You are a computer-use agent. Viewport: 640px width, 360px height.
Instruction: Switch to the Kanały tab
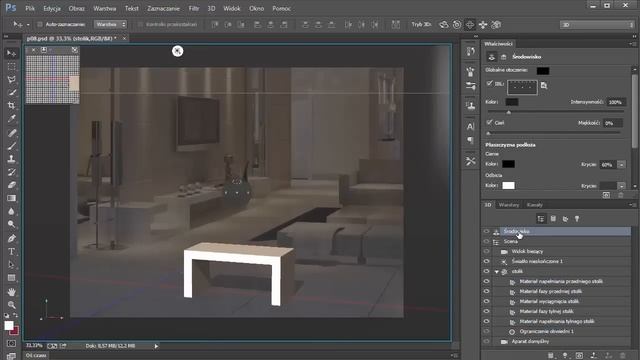coord(535,205)
